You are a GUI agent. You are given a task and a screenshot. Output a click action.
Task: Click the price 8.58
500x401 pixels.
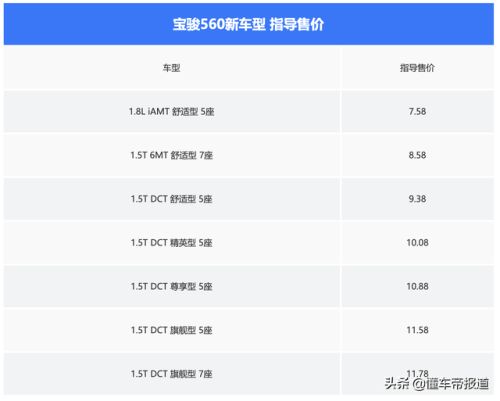[x=417, y=155]
